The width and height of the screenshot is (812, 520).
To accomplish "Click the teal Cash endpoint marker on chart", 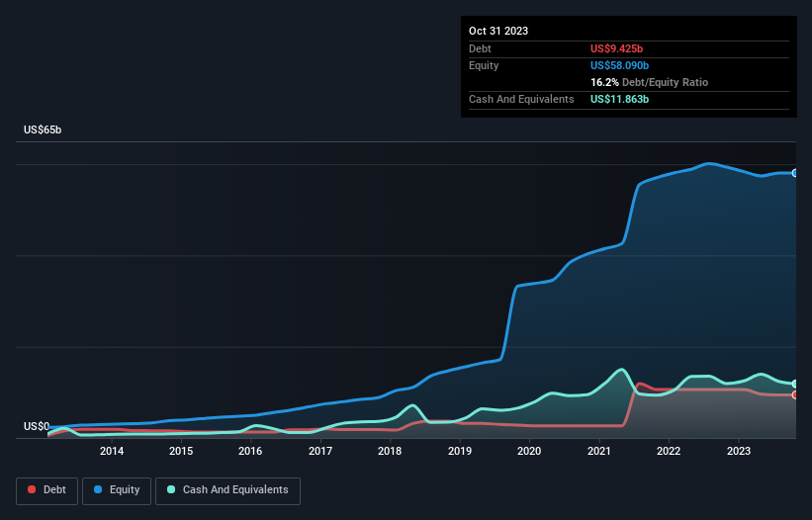I will (795, 384).
